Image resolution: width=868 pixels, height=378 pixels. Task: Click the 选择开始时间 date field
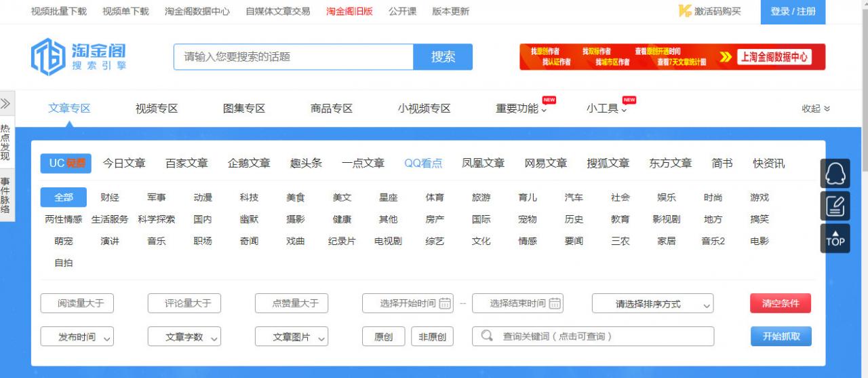click(408, 303)
